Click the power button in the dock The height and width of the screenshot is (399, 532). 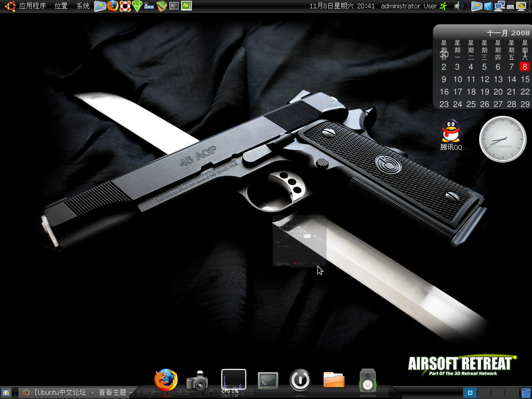click(300, 380)
